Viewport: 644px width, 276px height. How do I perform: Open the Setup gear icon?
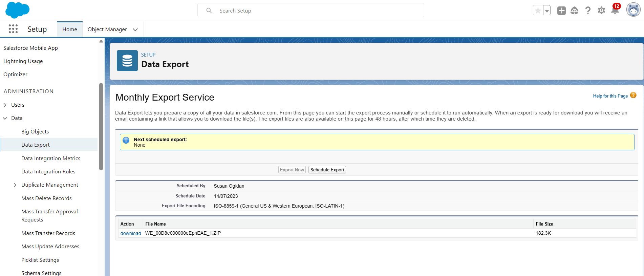(601, 10)
